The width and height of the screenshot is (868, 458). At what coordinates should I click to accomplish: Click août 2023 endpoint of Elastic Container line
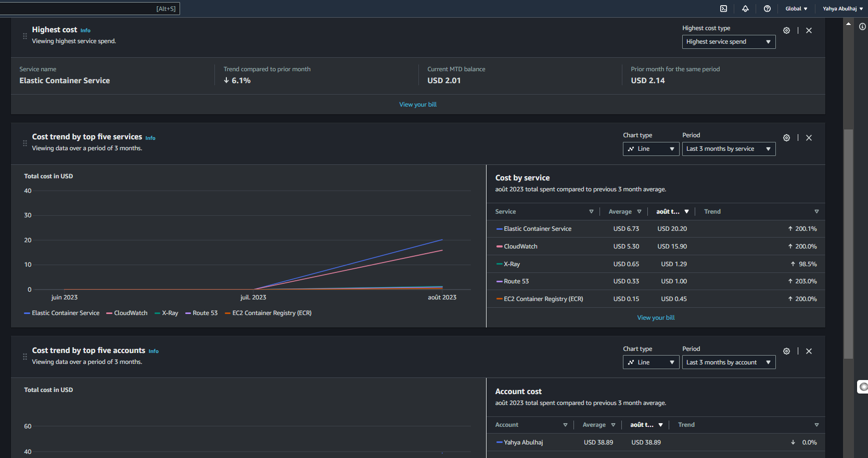coord(442,240)
